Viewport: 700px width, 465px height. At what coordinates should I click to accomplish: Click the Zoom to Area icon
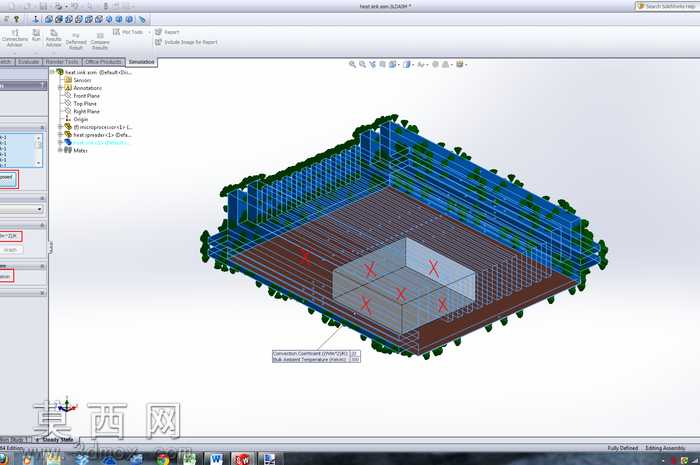pyautogui.click(x=362, y=64)
